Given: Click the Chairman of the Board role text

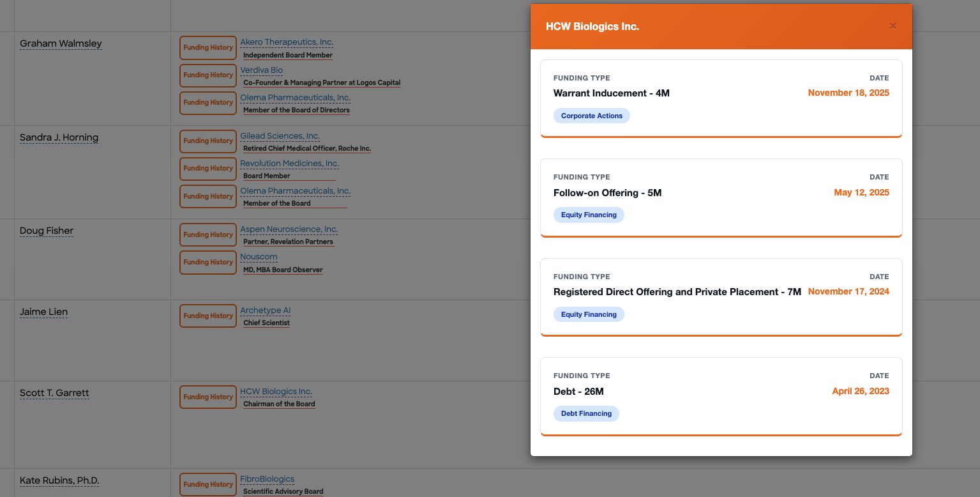Looking at the screenshot, I should click(x=279, y=404).
